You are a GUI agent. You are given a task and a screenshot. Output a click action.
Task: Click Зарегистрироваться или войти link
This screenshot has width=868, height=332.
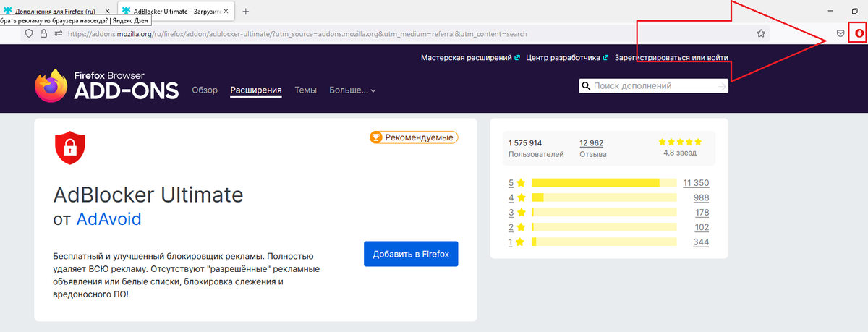[671, 58]
